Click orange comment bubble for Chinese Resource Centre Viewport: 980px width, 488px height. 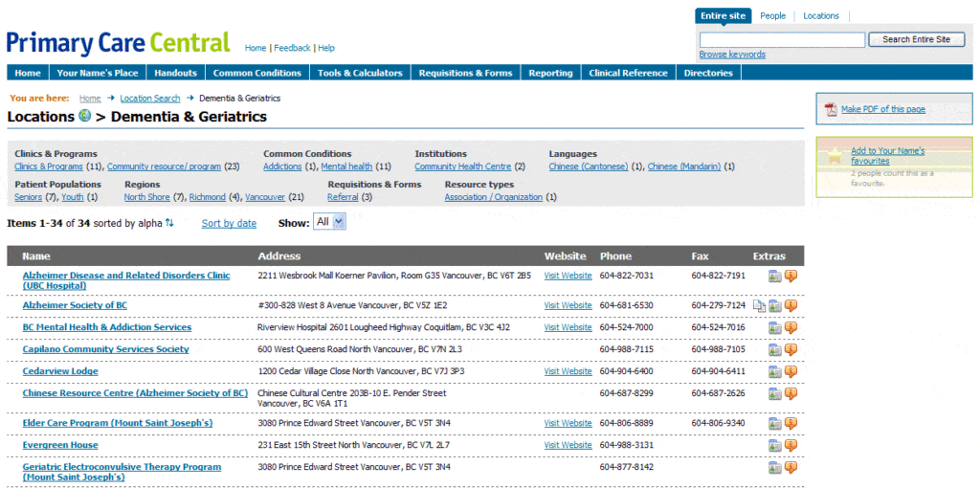[x=791, y=393]
